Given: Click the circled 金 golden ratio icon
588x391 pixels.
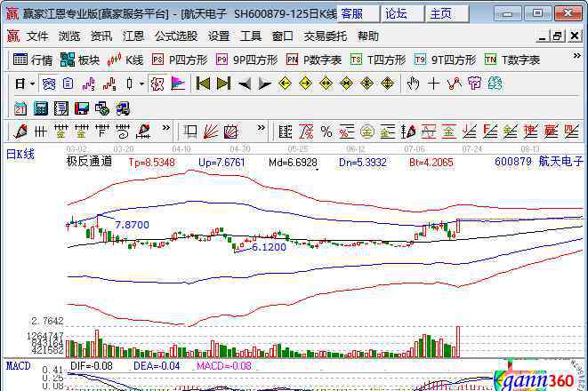Looking at the screenshot, I should tap(366, 132).
